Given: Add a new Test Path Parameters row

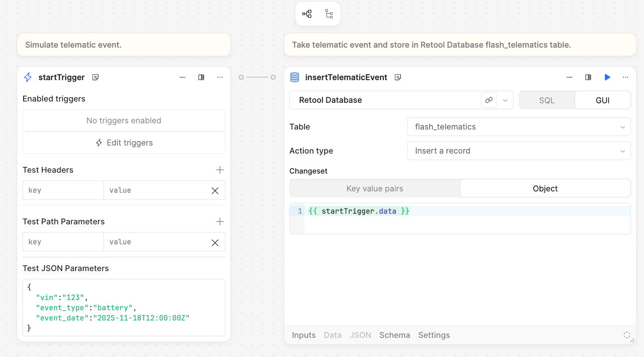Looking at the screenshot, I should click(220, 222).
